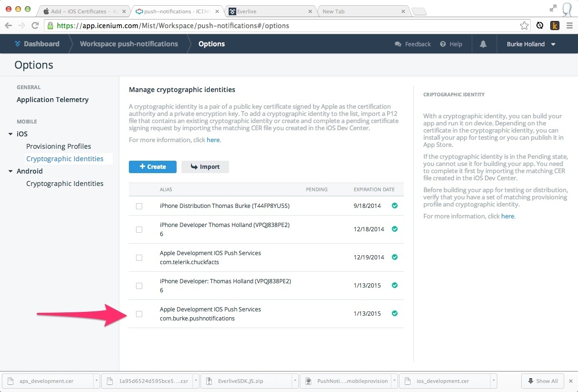Select com.burke.pushnotifications identity checkbox
This screenshot has width=578, height=392.
coord(139,314)
